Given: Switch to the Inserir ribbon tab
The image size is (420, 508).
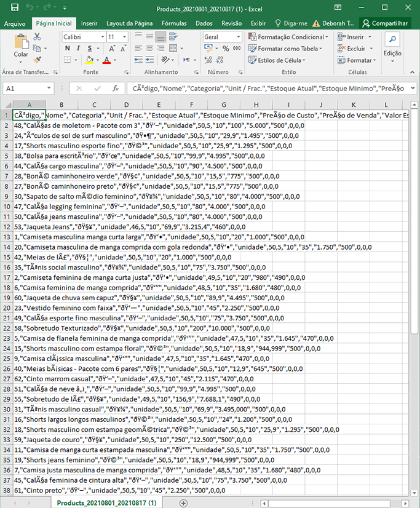Looking at the screenshot, I should (x=89, y=23).
